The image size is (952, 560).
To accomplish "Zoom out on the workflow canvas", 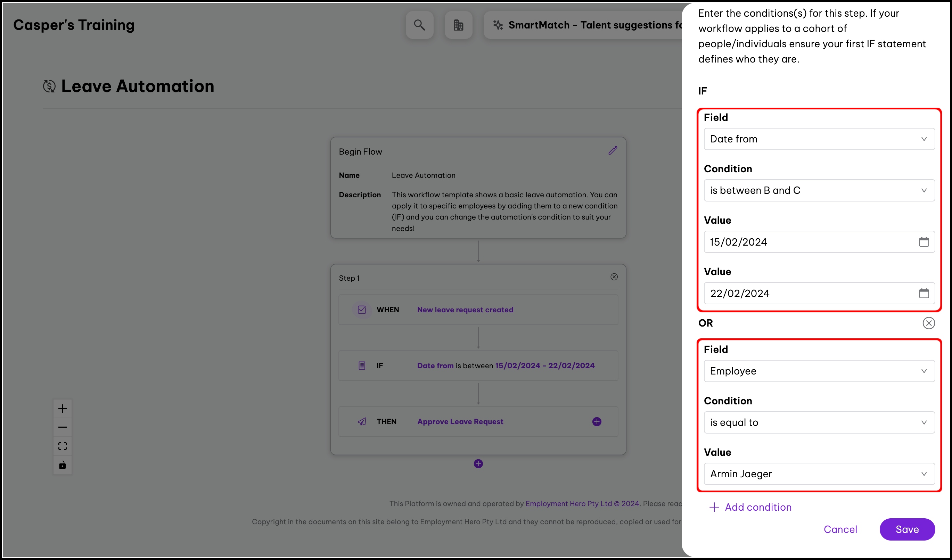I will 62,427.
